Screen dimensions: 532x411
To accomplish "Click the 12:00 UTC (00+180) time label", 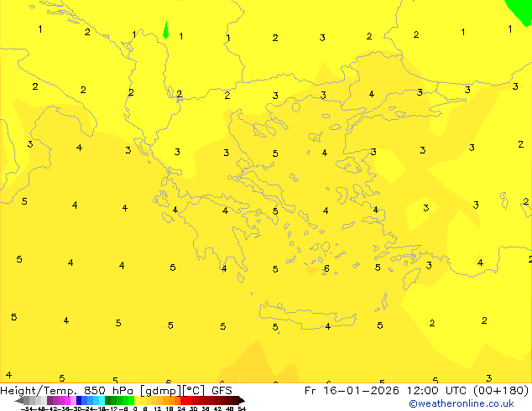I will tap(467, 390).
